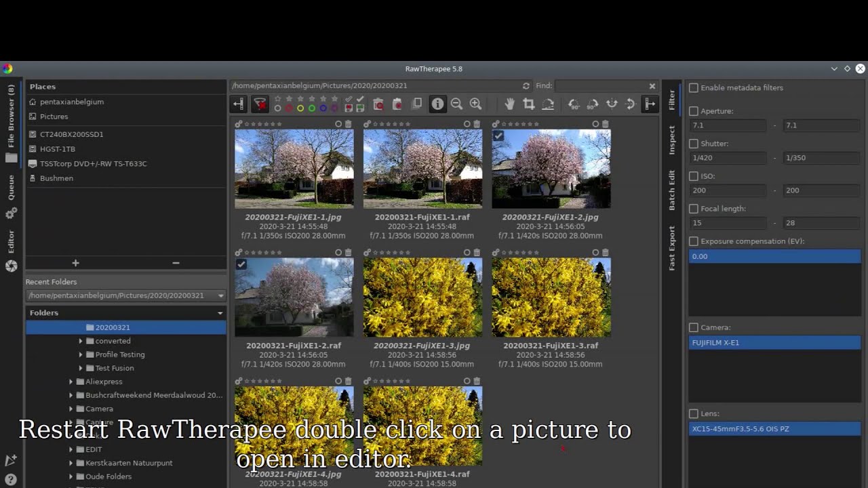This screenshot has height=488, width=868.
Task: Reload the current folder path
Action: (x=526, y=86)
